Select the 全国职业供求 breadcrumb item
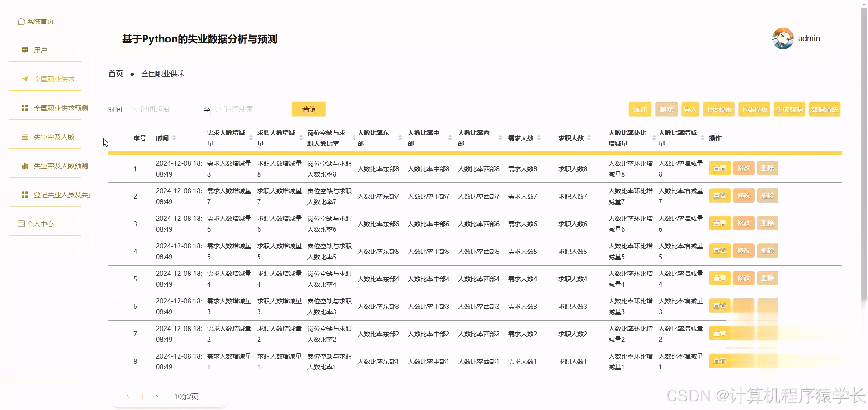This screenshot has width=868, height=410. tap(163, 73)
